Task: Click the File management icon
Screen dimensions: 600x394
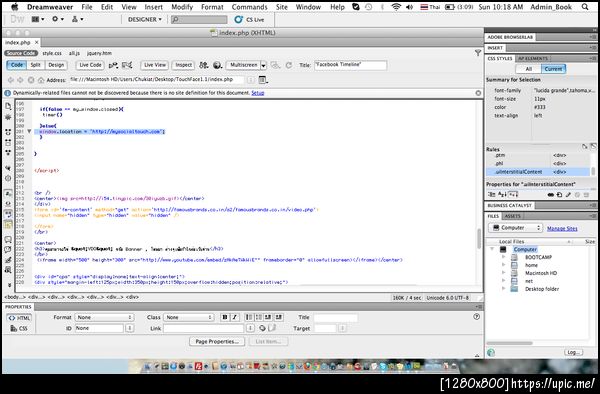Action: coord(204,65)
